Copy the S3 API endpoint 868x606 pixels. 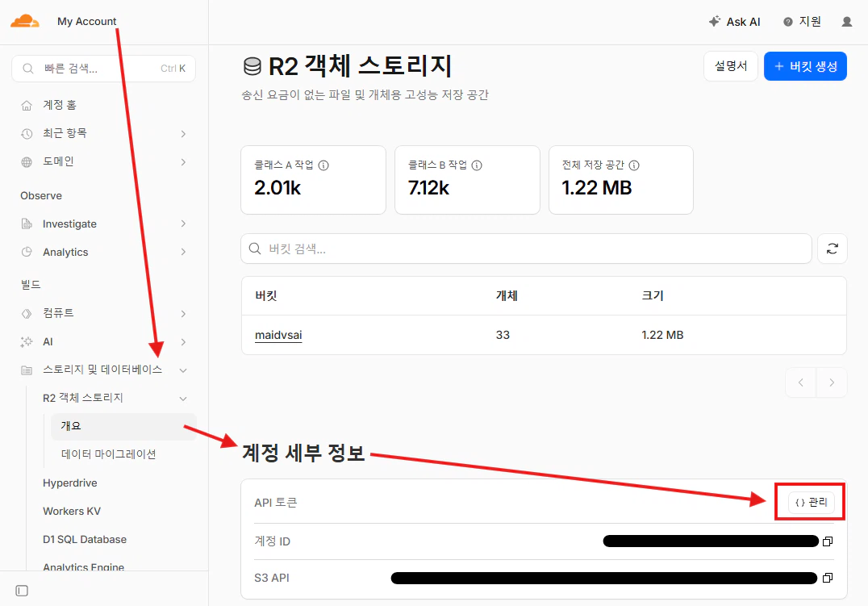[828, 578]
